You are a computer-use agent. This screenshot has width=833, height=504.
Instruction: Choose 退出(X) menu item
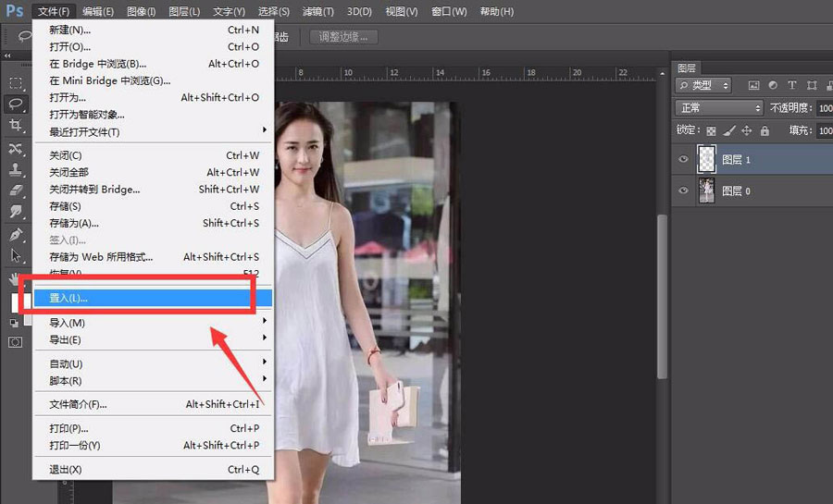pyautogui.click(x=154, y=470)
